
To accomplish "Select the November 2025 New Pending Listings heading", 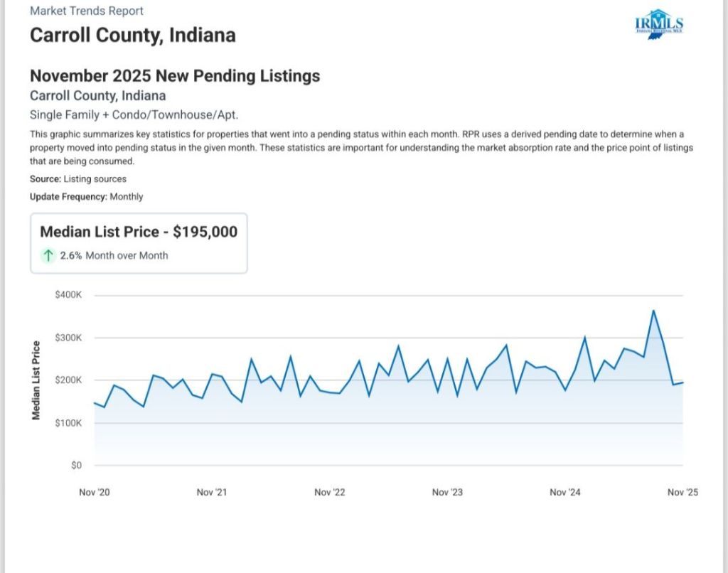I will tap(175, 76).
